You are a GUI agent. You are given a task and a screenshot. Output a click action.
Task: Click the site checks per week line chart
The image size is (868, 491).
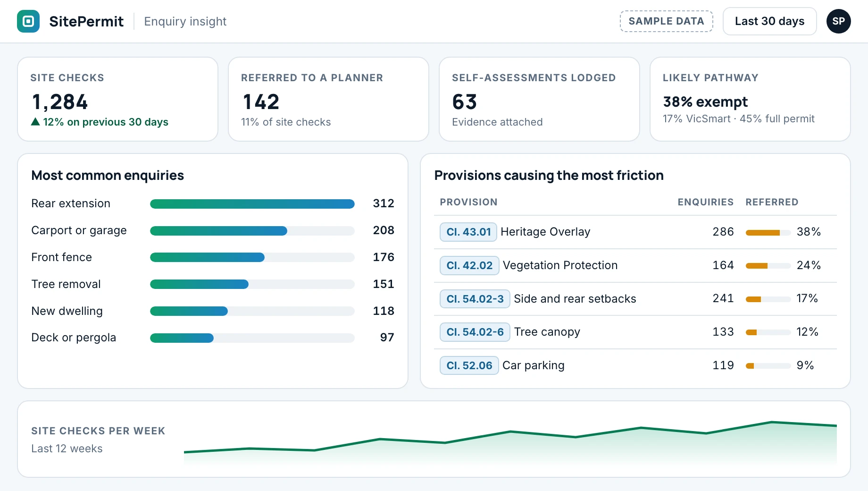(510, 442)
